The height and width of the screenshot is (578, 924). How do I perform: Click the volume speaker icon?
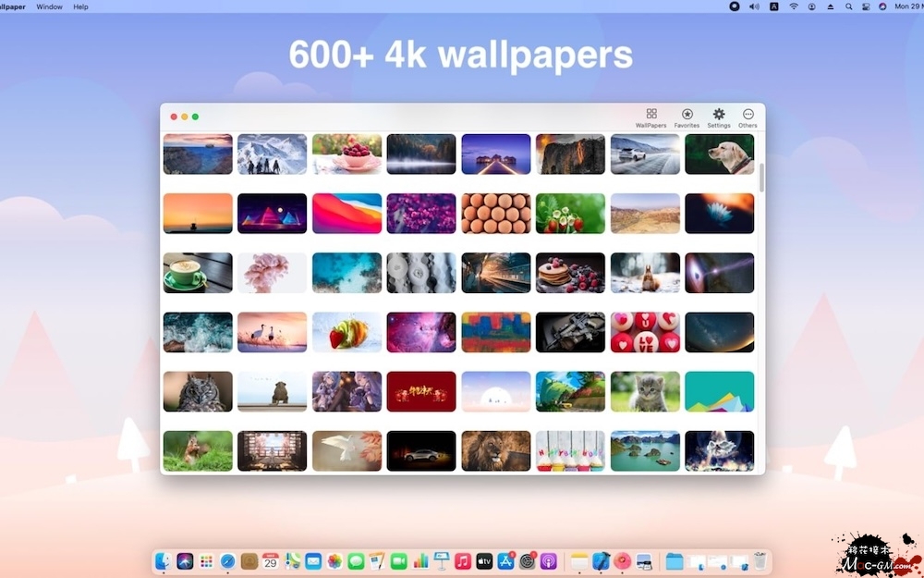(x=754, y=6)
